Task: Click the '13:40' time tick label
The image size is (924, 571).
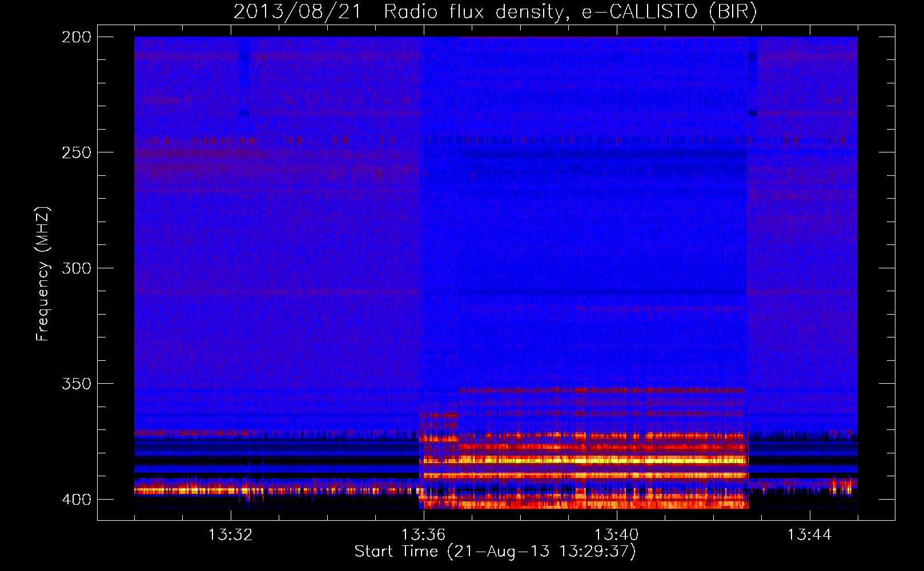Action: pyautogui.click(x=616, y=535)
